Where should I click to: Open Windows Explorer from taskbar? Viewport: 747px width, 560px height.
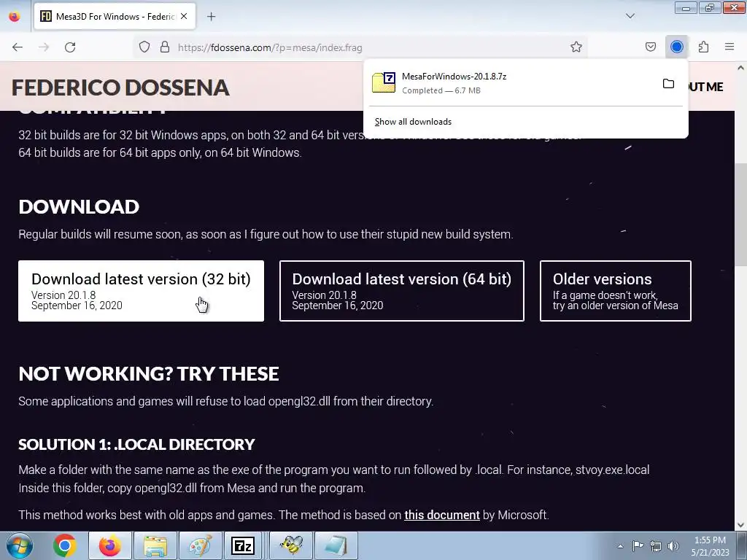[x=155, y=545]
